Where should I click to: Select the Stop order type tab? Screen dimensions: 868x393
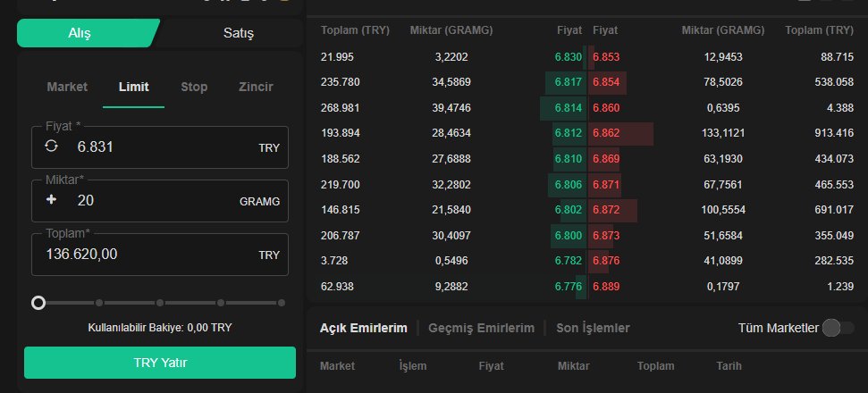pyautogui.click(x=194, y=87)
